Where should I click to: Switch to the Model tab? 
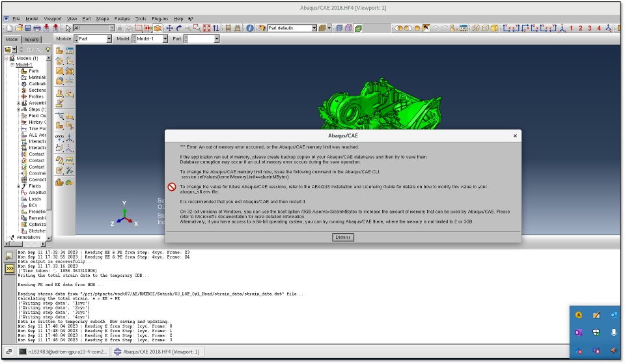click(x=12, y=39)
